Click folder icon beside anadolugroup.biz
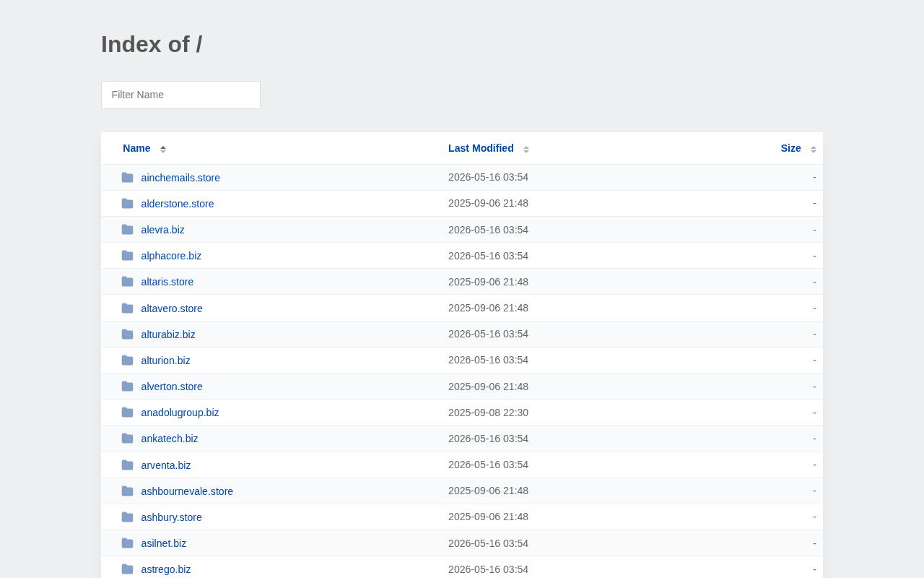 [x=127, y=413]
